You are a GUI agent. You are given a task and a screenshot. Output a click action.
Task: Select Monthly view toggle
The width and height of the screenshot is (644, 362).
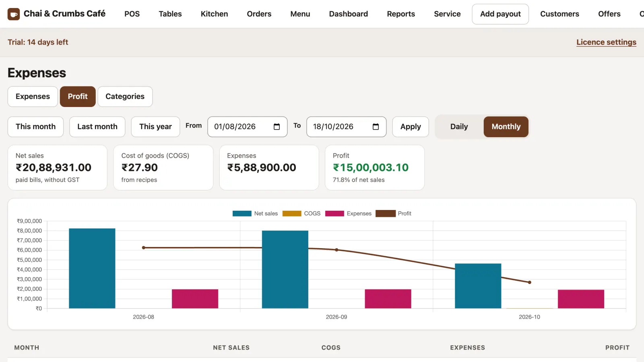tap(506, 127)
